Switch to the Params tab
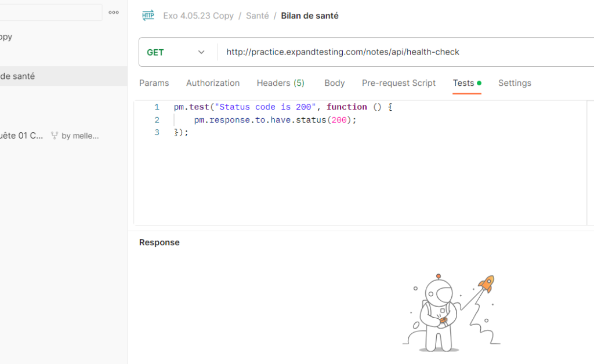Image resolution: width=594 pixels, height=364 pixels. point(154,83)
